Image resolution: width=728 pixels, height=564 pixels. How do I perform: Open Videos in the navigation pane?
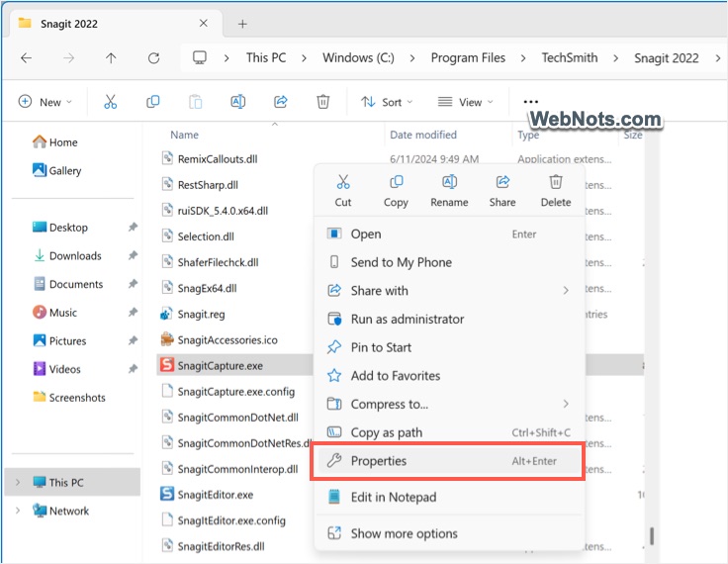tap(56, 369)
